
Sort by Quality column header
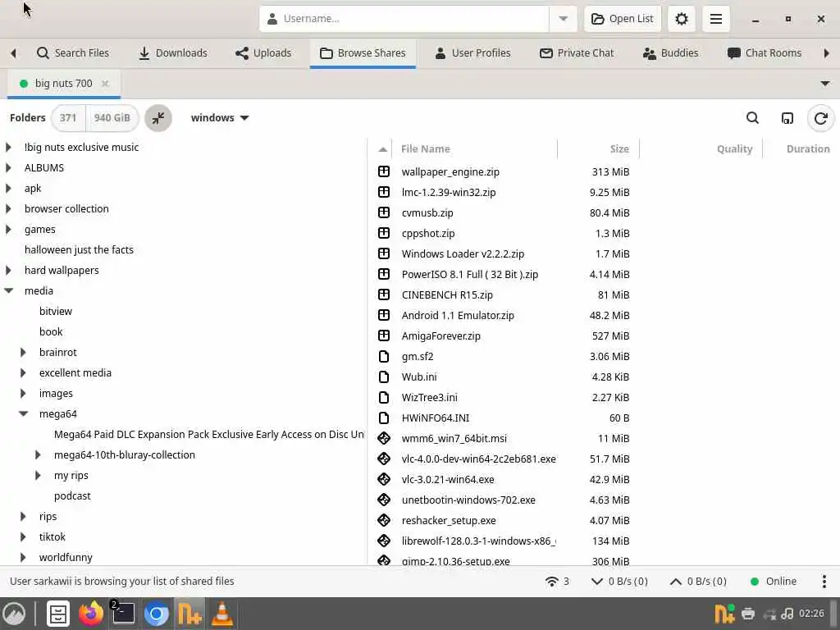point(701,149)
